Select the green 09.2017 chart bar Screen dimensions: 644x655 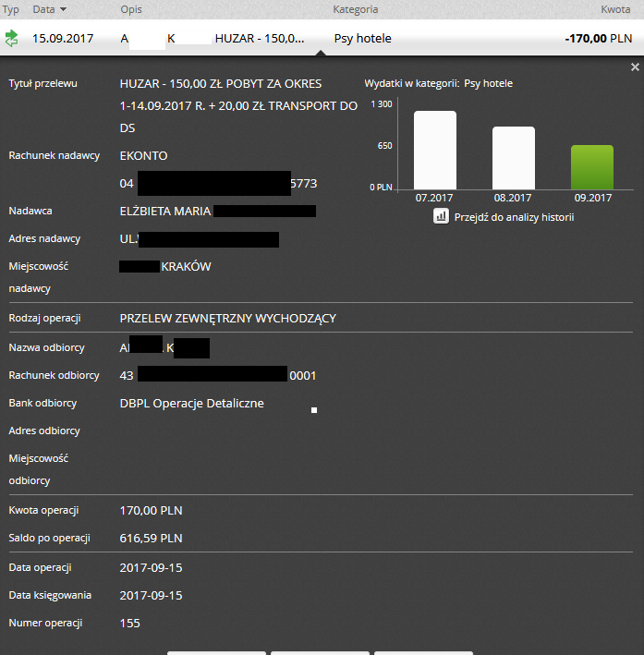591,167
